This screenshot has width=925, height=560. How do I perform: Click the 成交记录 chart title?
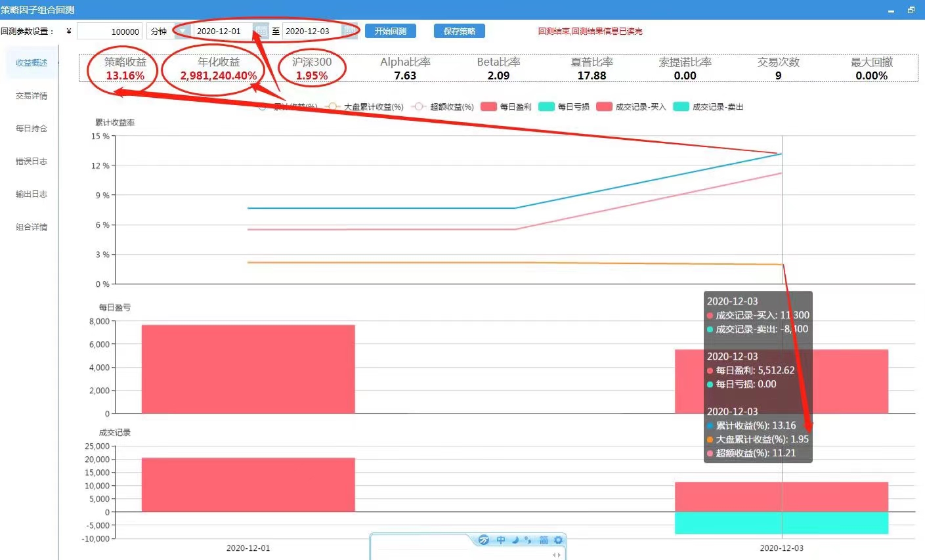(x=115, y=432)
